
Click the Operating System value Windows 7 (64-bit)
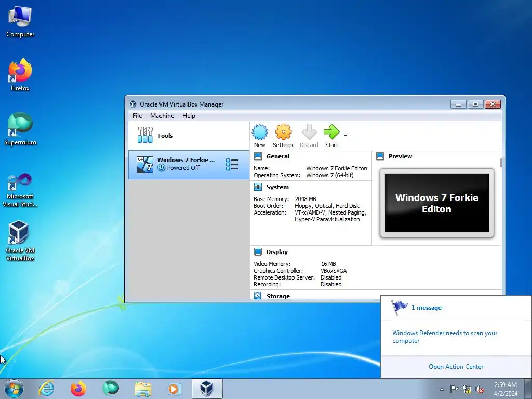click(x=330, y=175)
